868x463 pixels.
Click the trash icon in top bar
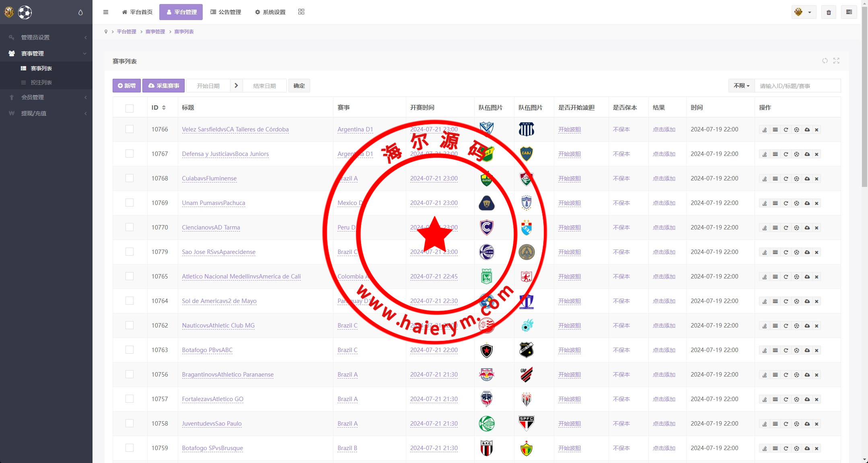(x=829, y=12)
